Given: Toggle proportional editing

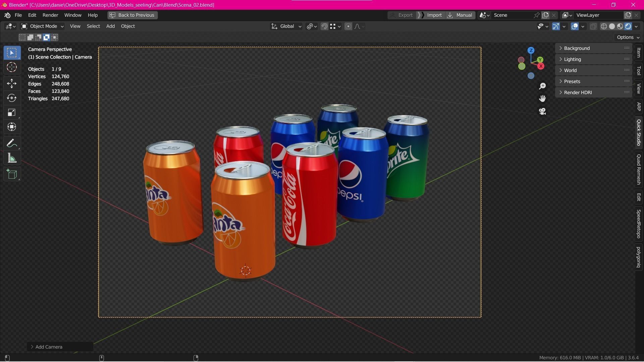Looking at the screenshot, I should (x=348, y=26).
